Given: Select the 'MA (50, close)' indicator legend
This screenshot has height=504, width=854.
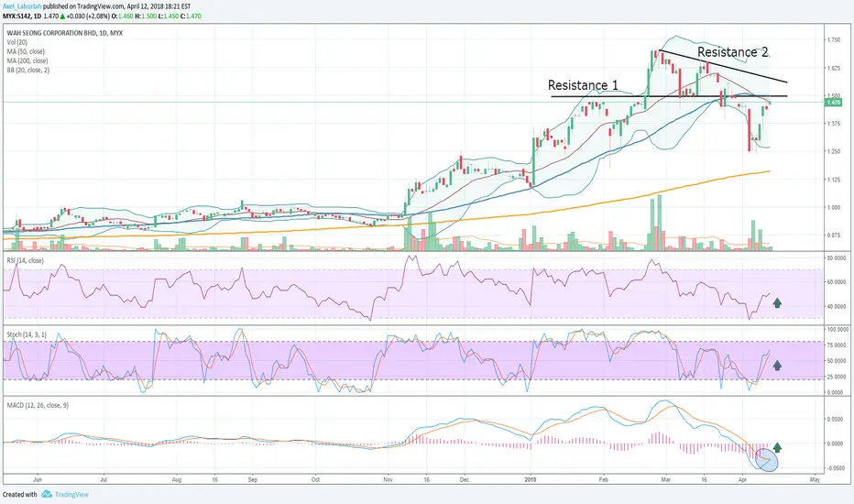Looking at the screenshot, I should click(x=27, y=51).
